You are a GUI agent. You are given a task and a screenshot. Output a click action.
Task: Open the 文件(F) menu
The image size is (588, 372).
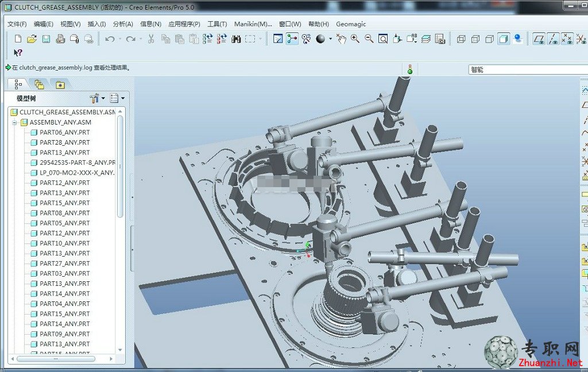pyautogui.click(x=17, y=24)
